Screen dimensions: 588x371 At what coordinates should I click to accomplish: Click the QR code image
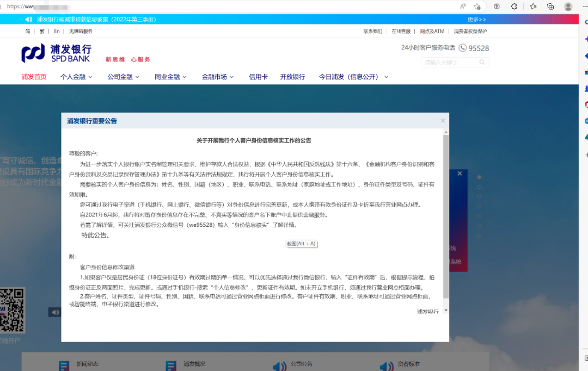click(x=12, y=310)
